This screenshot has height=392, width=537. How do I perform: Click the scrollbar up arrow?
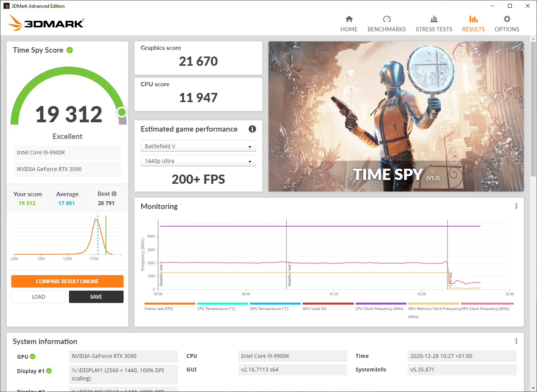pos(533,39)
